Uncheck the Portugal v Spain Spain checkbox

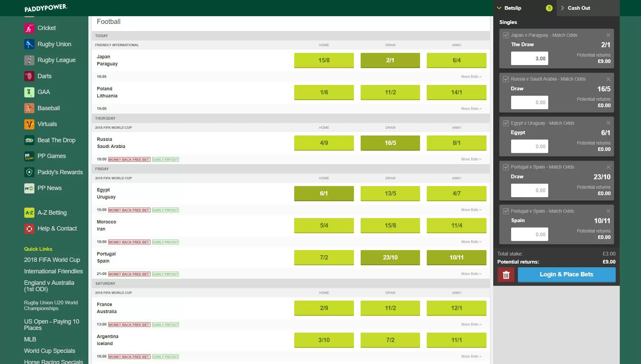[x=506, y=211]
